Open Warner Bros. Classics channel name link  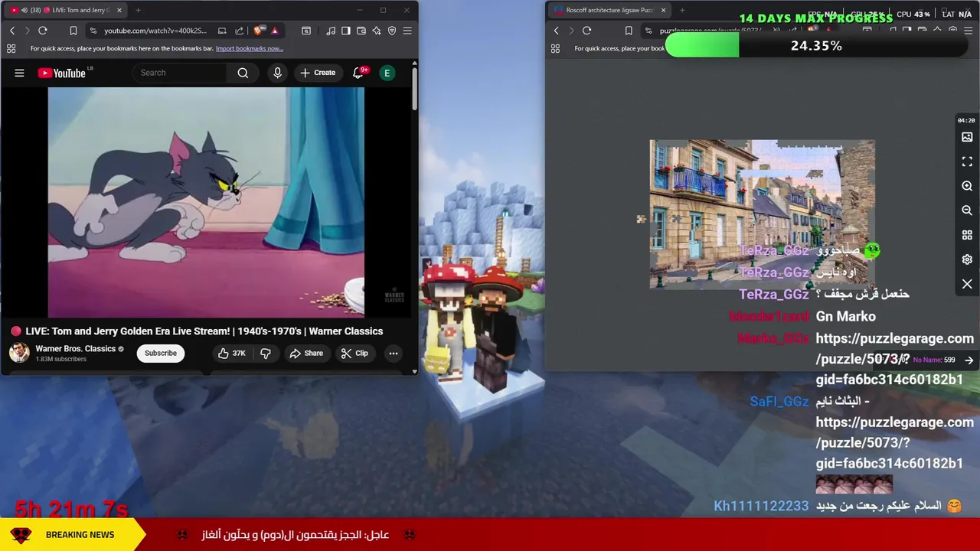(x=76, y=349)
